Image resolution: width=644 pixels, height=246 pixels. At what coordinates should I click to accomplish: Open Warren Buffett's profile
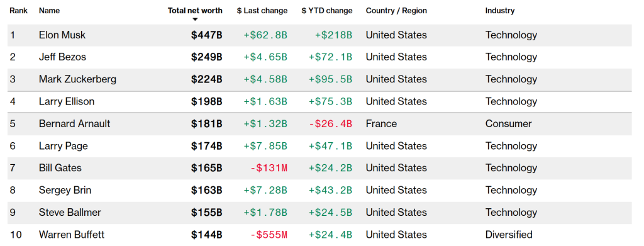(72, 235)
